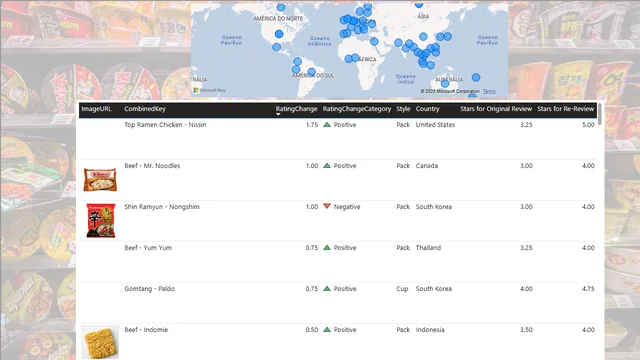Click 'Canada' country cell

(427, 166)
